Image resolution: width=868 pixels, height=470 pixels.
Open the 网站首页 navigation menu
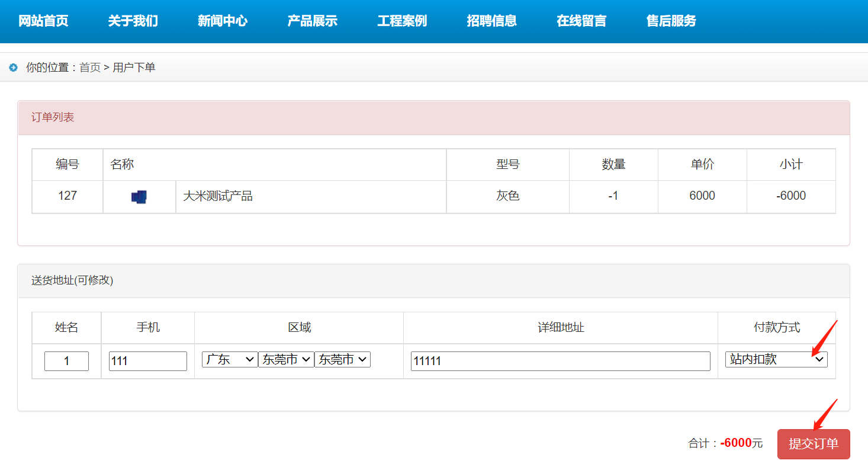43,21
